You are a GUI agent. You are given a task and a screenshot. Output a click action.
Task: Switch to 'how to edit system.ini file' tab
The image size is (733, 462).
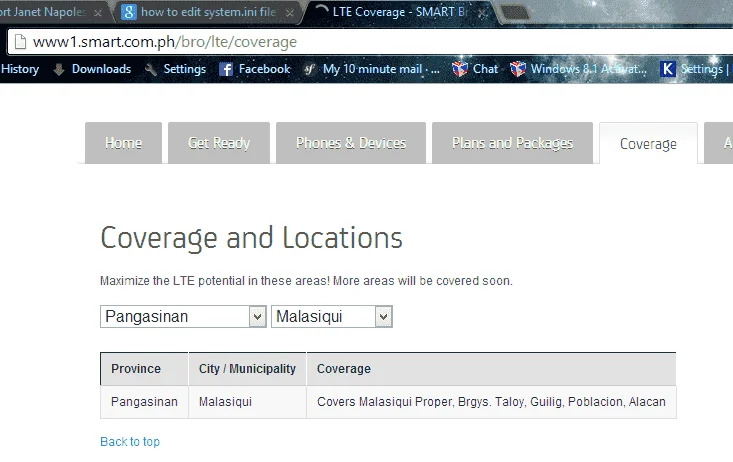(208, 12)
